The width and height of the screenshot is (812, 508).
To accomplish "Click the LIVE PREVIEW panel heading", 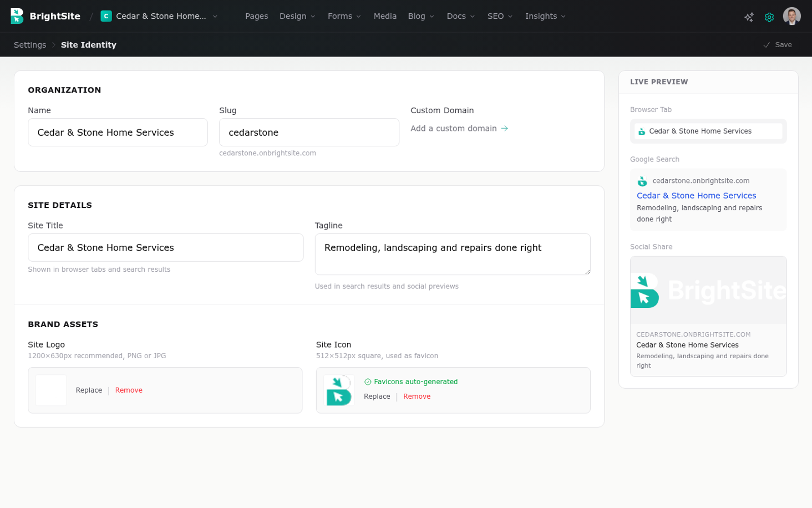I will 659,82.
